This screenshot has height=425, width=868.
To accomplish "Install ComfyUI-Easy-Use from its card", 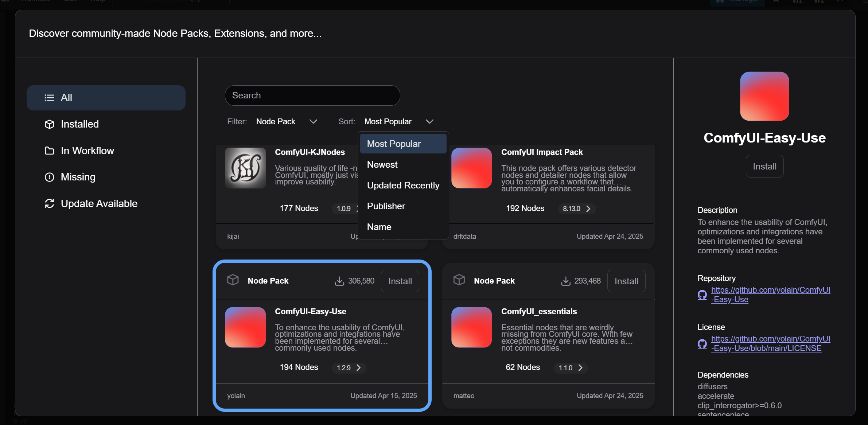I will coord(400,281).
